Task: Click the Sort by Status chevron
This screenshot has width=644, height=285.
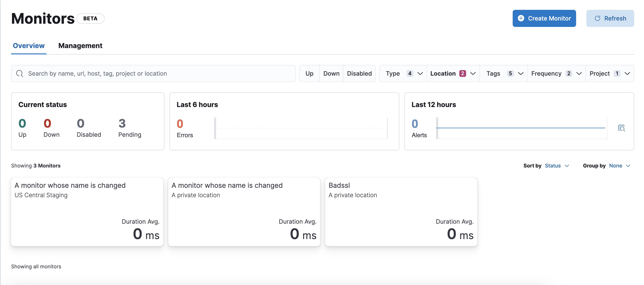Action: tap(567, 166)
